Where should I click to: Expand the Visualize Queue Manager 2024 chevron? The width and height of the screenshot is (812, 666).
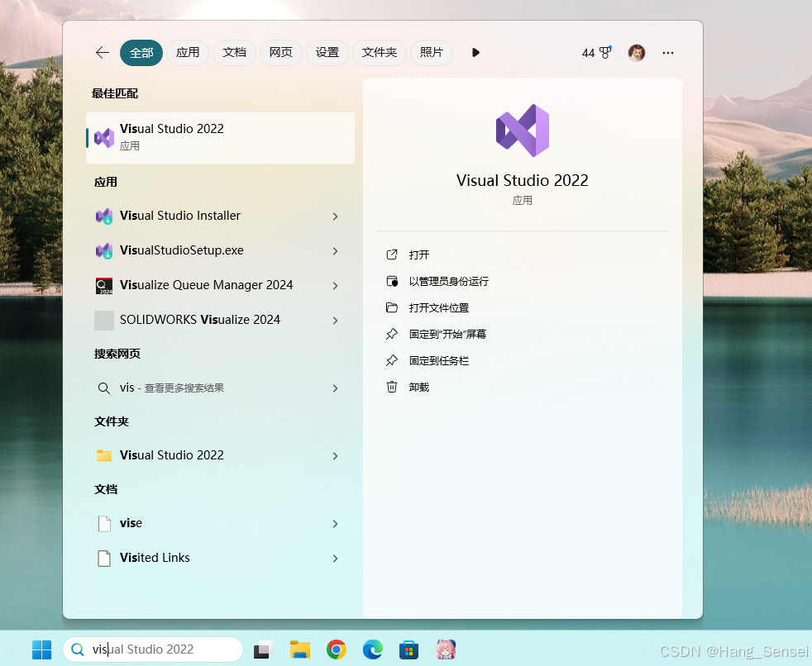point(335,286)
